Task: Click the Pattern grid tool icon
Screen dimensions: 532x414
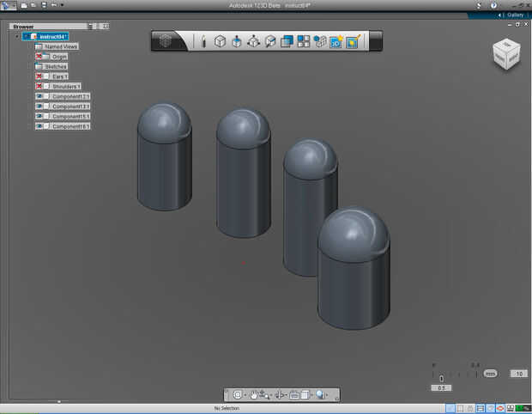Action: point(303,41)
